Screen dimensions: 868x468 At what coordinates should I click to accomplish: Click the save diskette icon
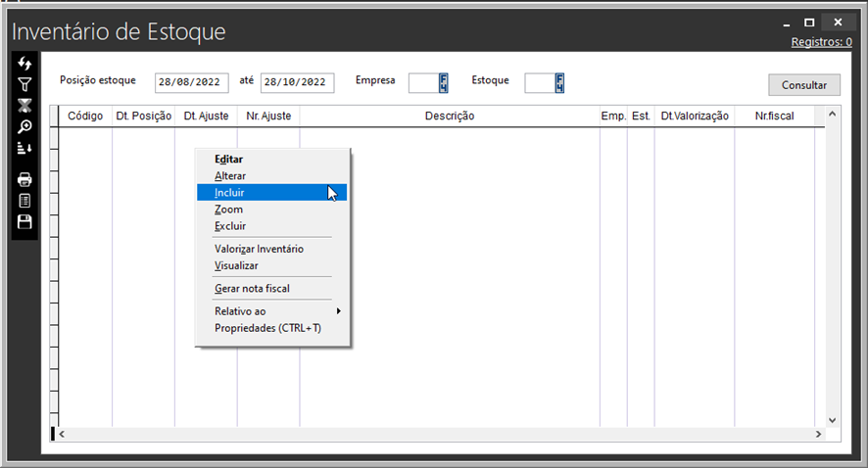pyautogui.click(x=25, y=222)
